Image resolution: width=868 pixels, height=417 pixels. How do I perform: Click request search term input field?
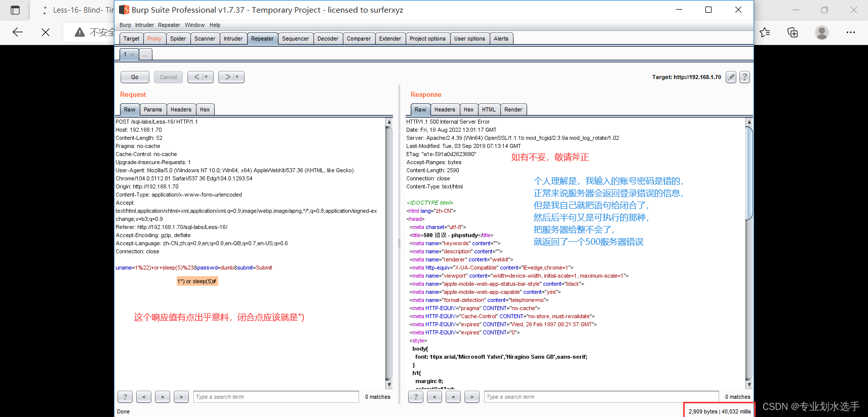coord(276,397)
